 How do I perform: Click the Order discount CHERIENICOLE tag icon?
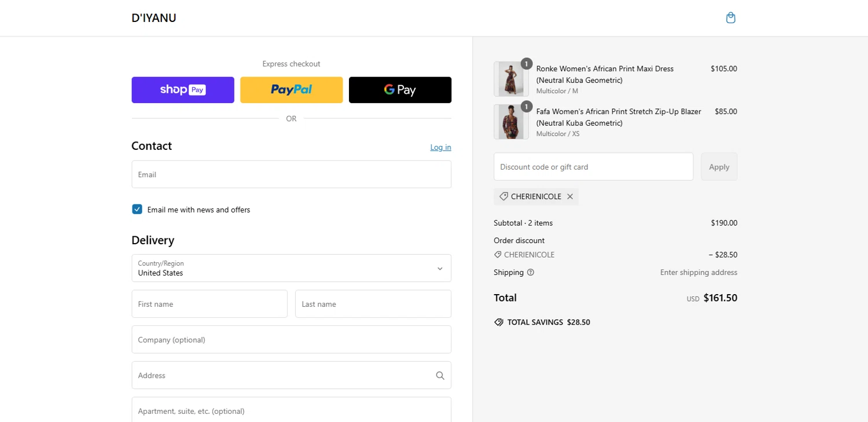(498, 255)
